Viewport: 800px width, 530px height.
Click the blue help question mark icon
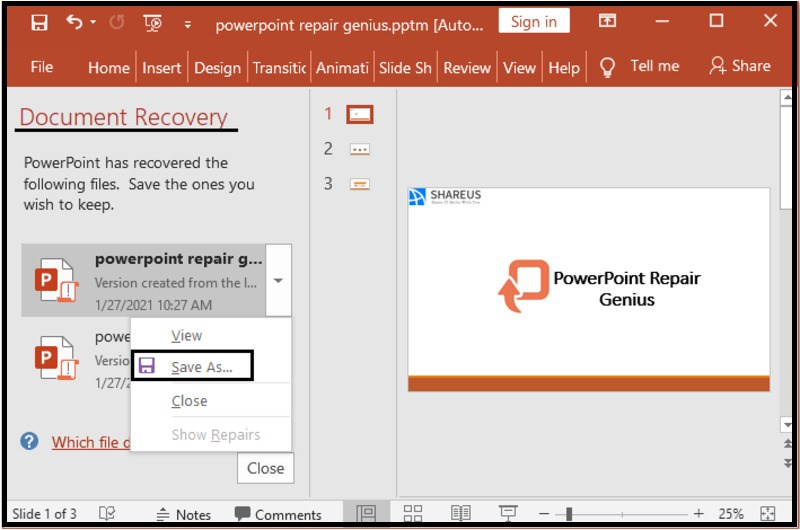click(x=29, y=441)
